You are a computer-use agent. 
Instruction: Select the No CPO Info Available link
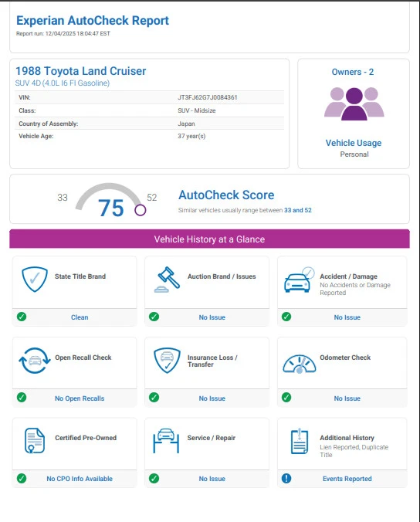coord(80,479)
